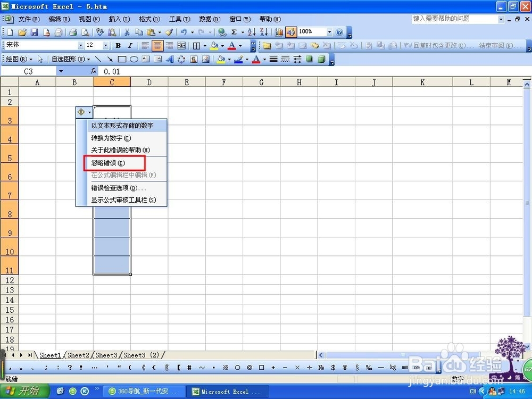Toggle Italic formatting
This screenshot has width=532, height=399.
tap(130, 45)
